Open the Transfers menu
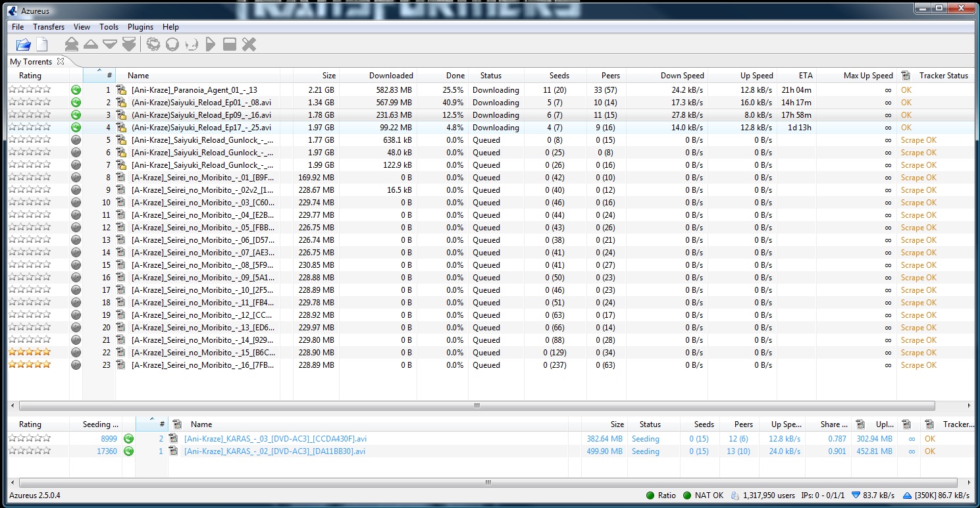 [49, 27]
